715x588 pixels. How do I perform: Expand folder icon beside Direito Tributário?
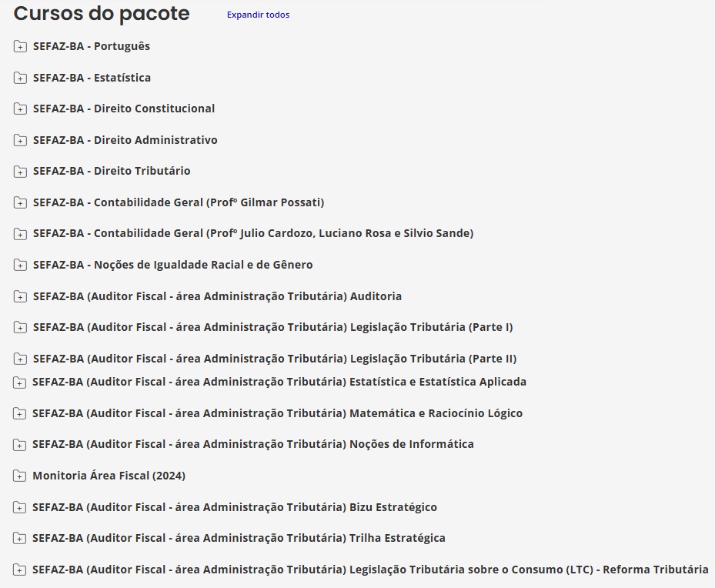20,172
